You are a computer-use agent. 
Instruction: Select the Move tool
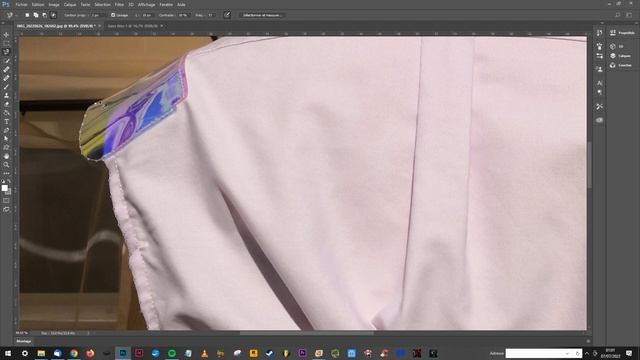[6, 35]
